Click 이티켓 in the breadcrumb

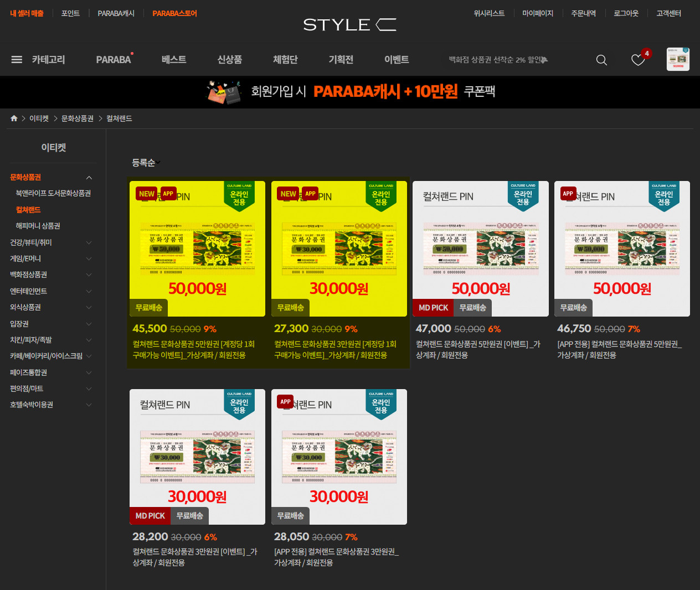[x=39, y=118]
